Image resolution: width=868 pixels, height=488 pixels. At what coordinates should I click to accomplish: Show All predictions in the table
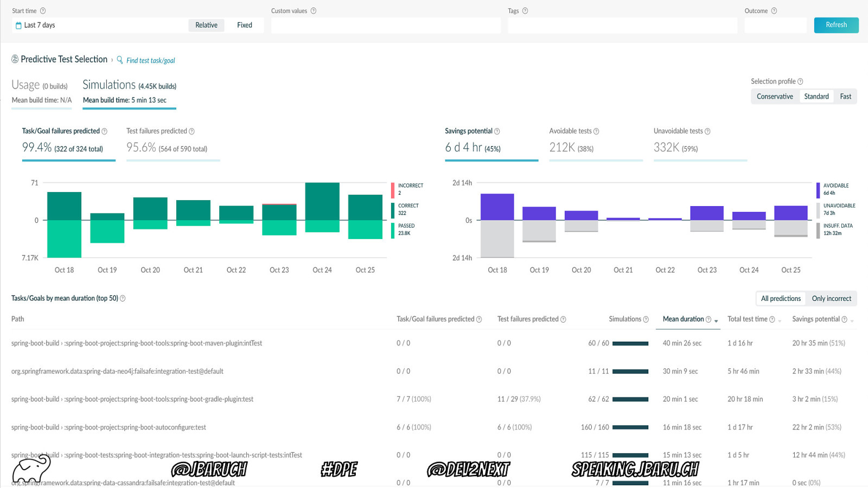click(781, 299)
